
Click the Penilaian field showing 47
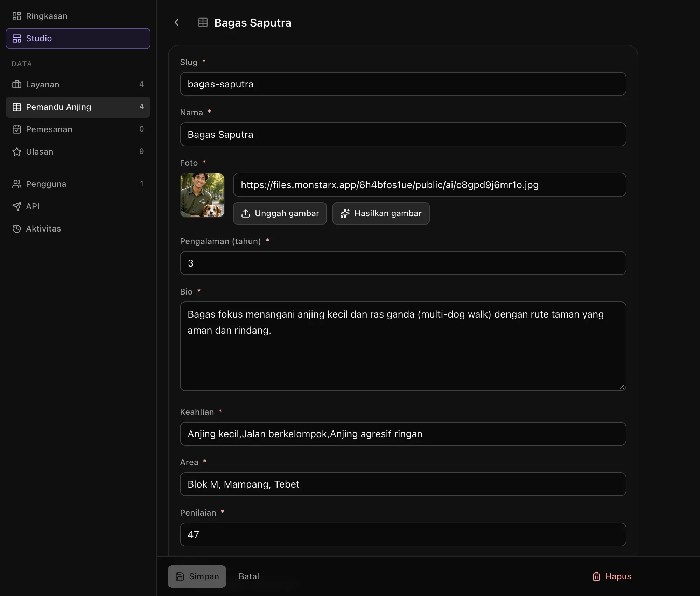(403, 534)
